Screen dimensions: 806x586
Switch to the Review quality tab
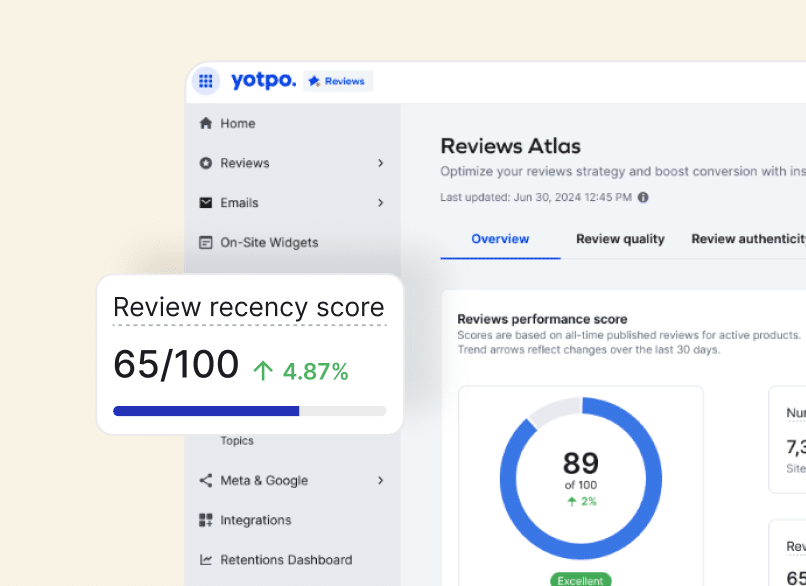pos(620,239)
